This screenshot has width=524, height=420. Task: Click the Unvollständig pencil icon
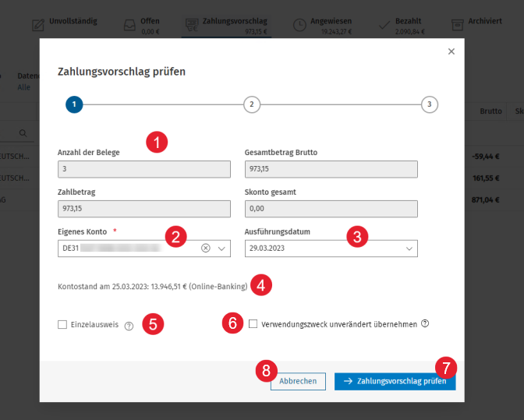pos(38,25)
